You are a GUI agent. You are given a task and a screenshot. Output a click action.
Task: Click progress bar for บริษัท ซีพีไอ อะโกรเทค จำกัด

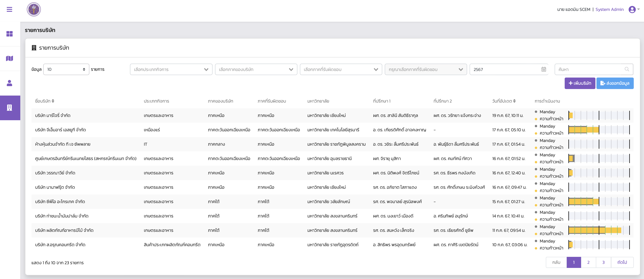click(599, 201)
